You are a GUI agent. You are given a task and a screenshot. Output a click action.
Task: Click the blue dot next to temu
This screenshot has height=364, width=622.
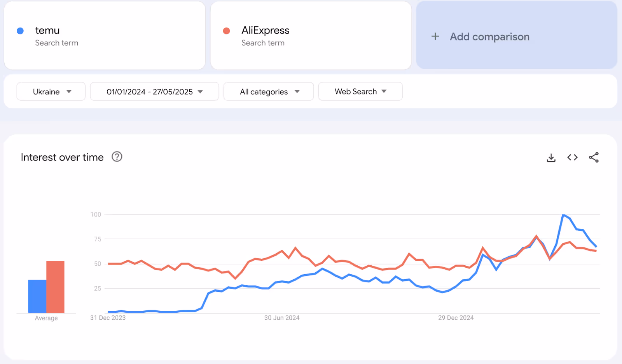click(20, 31)
